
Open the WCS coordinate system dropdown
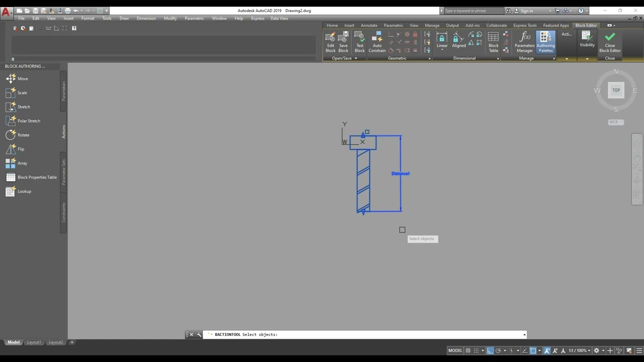pyautogui.click(x=616, y=122)
